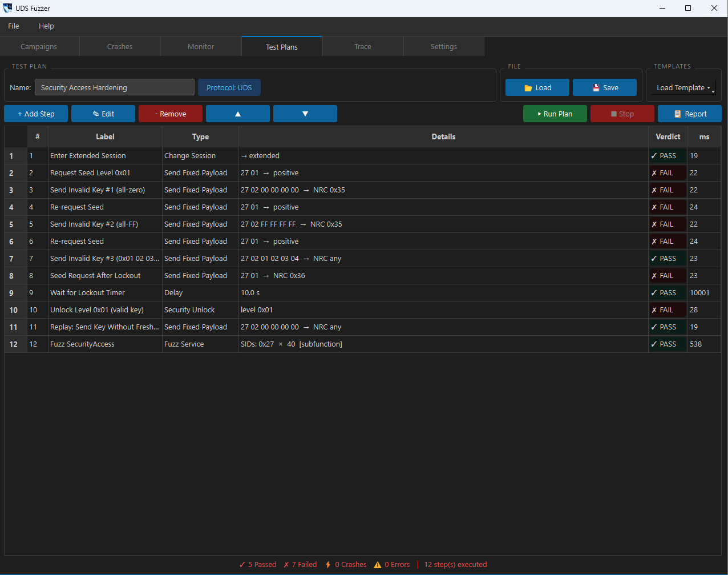This screenshot has width=728, height=575.
Task: Click the UDS Fuzzer title bar app icon
Action: click(x=7, y=8)
